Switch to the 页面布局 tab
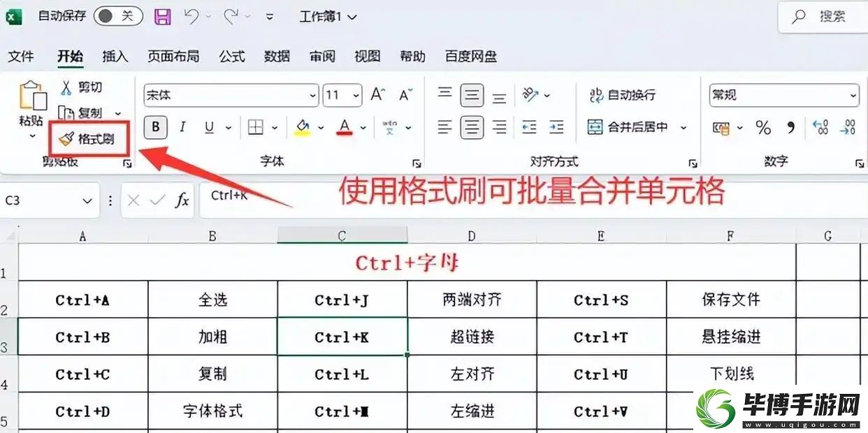This screenshot has width=868, height=433. click(x=173, y=57)
